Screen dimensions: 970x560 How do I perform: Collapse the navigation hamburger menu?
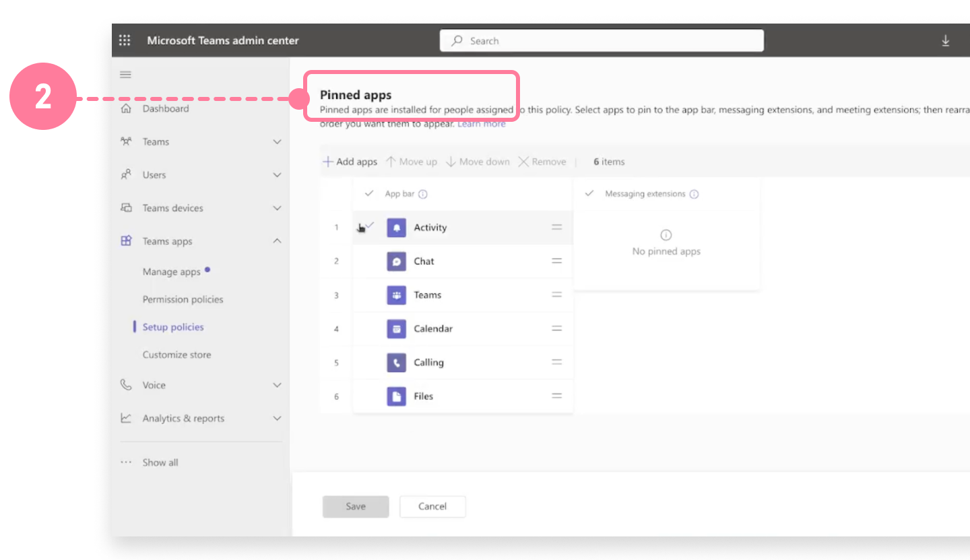pos(125,75)
